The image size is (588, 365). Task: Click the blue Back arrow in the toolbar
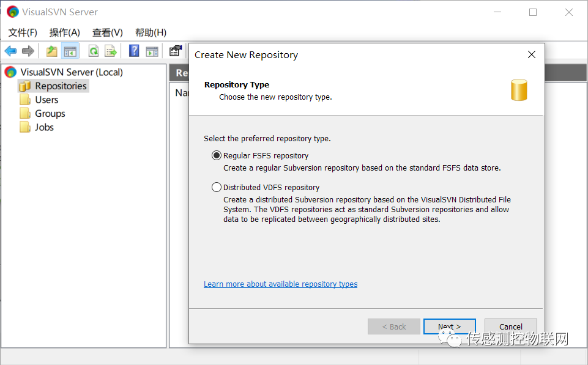click(x=10, y=51)
